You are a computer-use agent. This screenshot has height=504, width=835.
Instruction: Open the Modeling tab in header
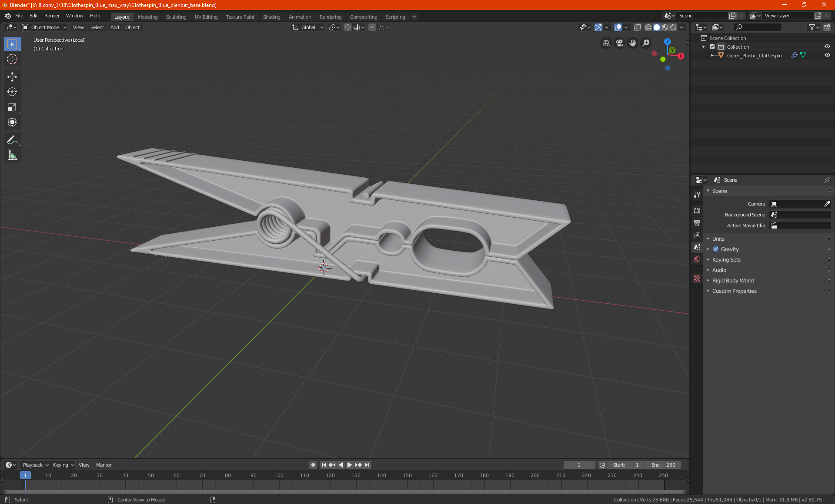click(x=147, y=16)
